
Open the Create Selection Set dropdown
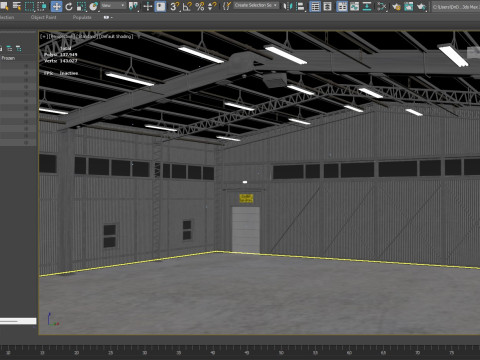[256, 5]
